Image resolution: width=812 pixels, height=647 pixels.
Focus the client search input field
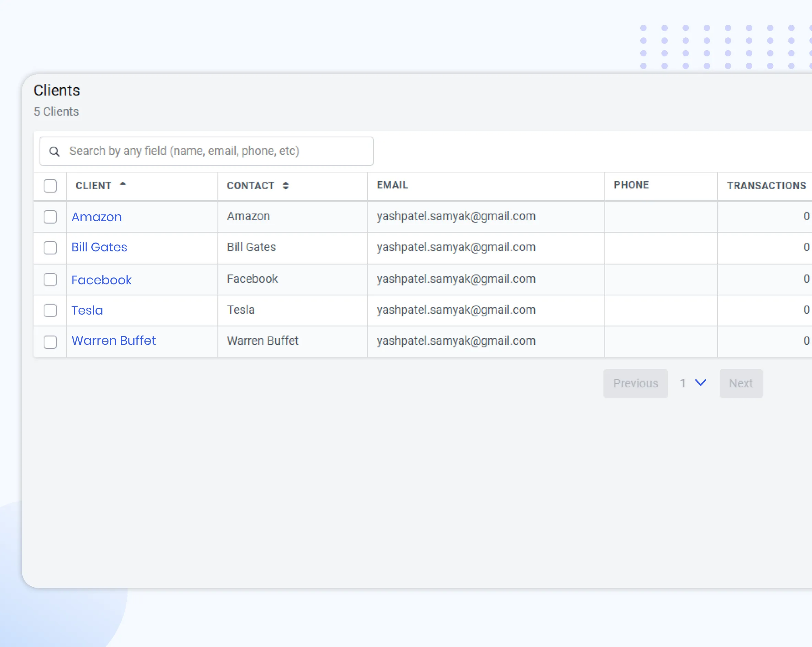(x=206, y=150)
